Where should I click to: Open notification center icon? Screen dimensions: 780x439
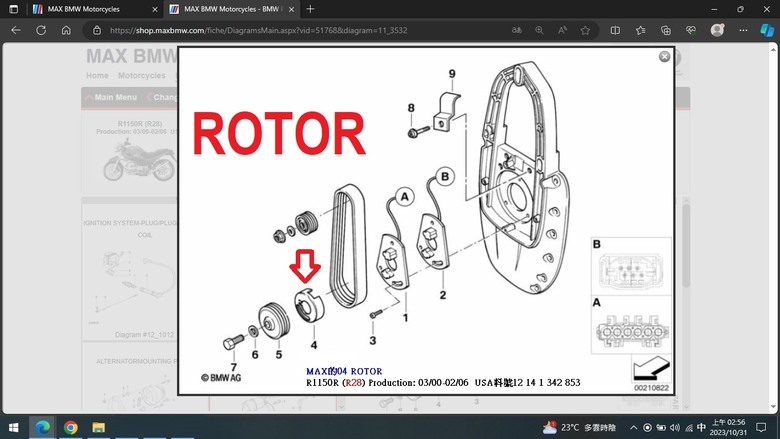tap(761, 428)
